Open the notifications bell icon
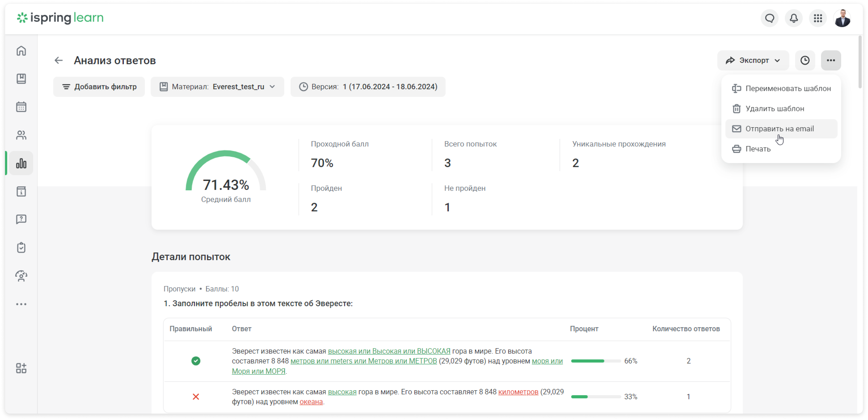 (794, 18)
